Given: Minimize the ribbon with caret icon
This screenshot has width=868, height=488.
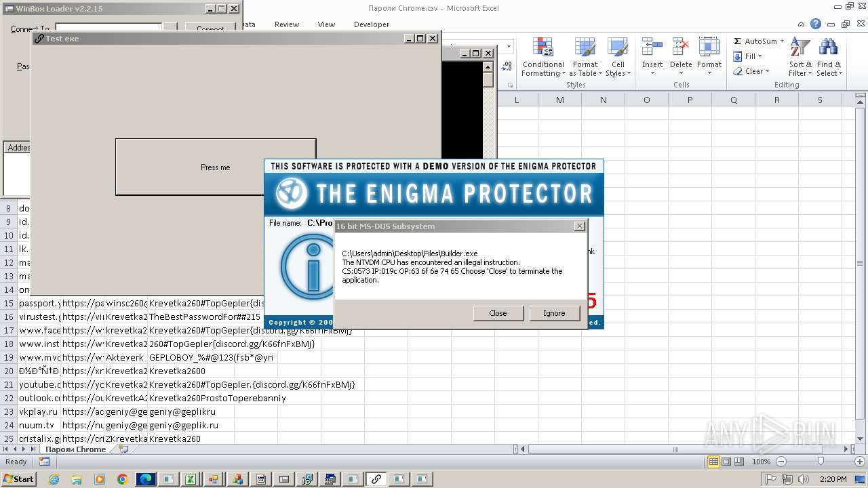Looking at the screenshot, I should (802, 24).
